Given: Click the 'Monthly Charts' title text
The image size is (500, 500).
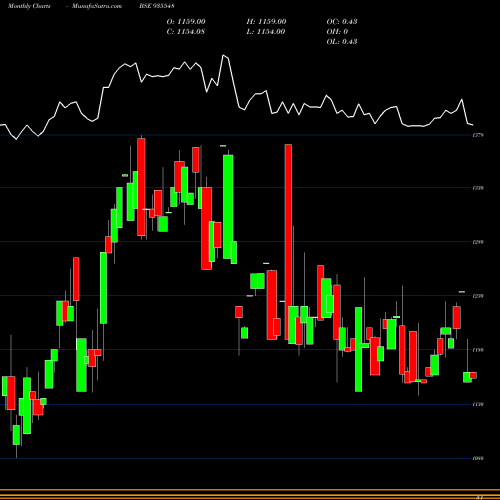Looking at the screenshot, I should click(29, 6).
